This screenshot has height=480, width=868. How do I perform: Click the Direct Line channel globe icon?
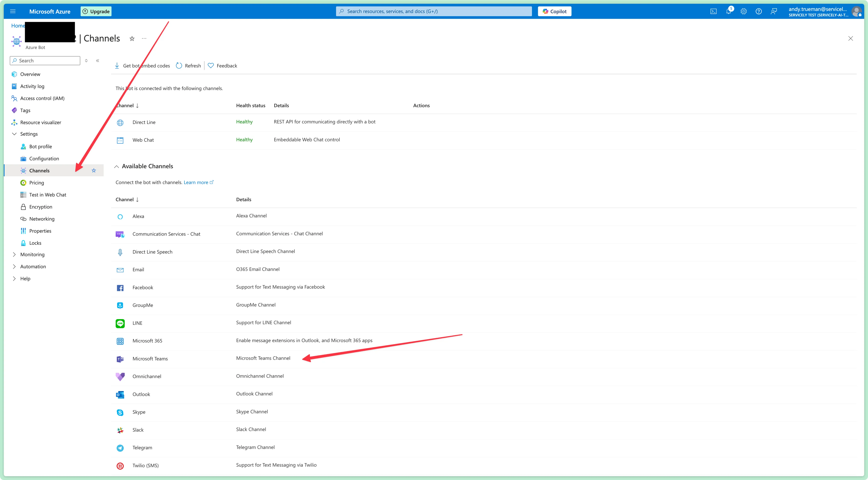click(120, 122)
